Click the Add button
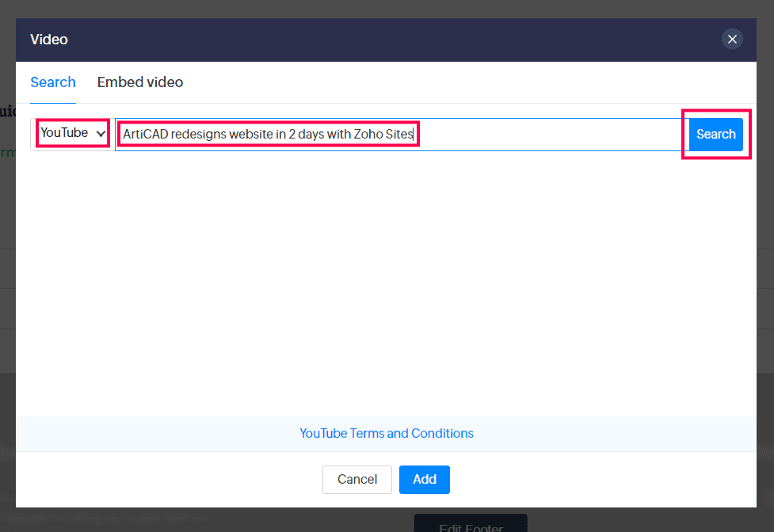Screen dimensions: 774x532 pos(424,479)
